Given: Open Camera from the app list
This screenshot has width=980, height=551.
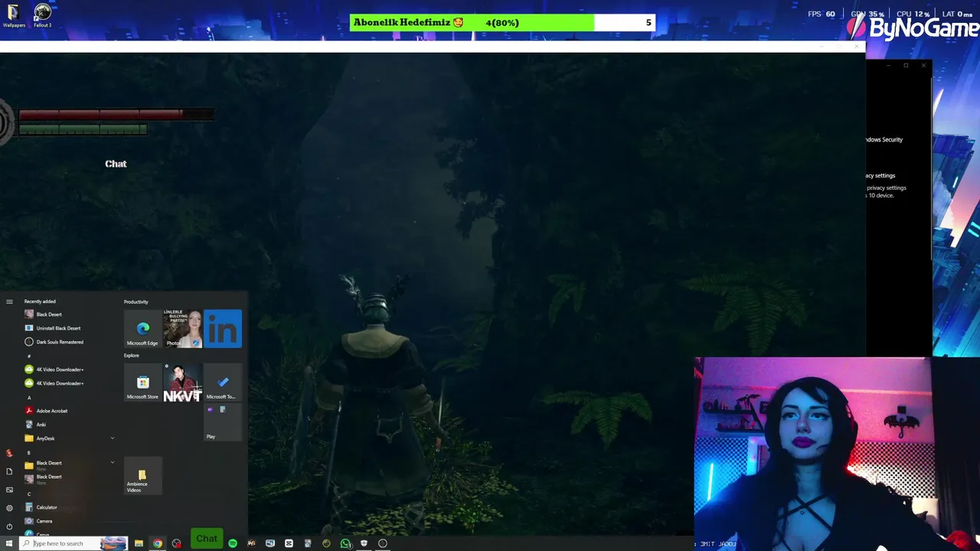Looking at the screenshot, I should point(44,521).
